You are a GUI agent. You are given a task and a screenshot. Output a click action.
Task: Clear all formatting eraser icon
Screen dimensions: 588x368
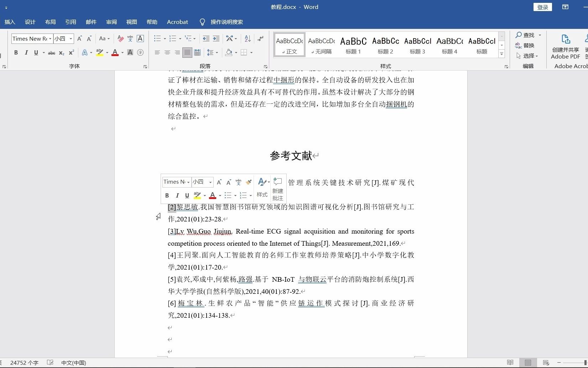pos(121,39)
